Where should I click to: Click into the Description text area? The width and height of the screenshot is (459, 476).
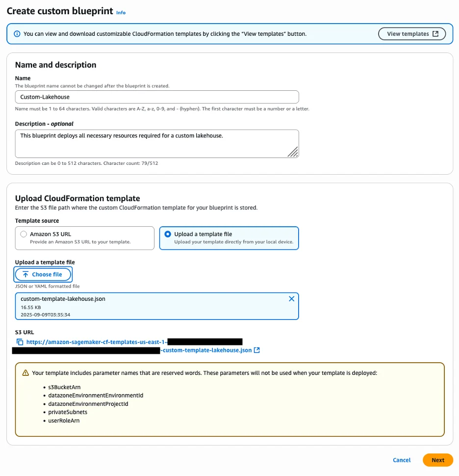point(157,144)
